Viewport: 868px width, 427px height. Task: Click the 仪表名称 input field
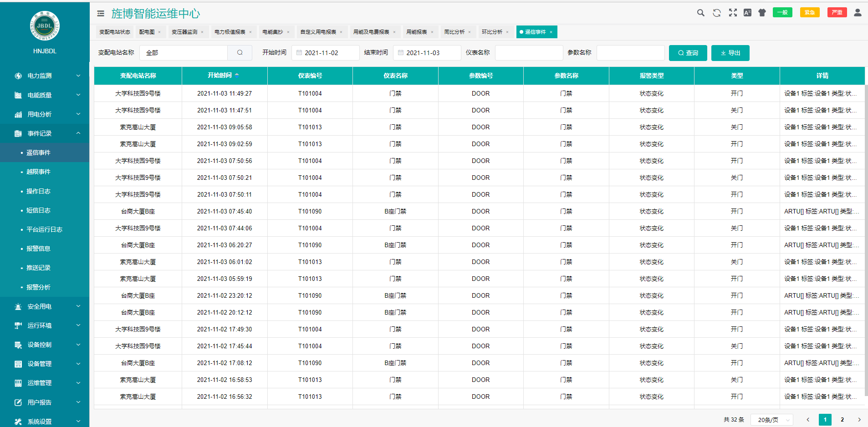(529, 53)
